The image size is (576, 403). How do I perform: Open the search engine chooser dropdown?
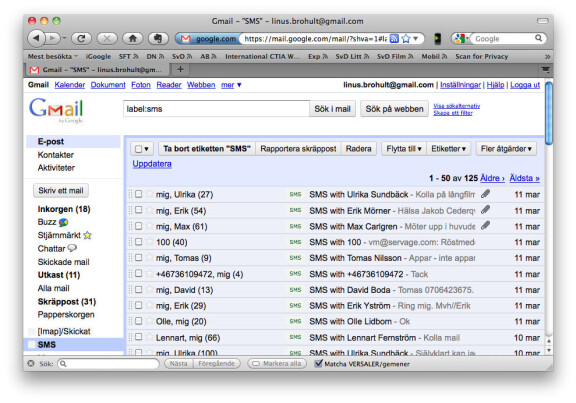(461, 38)
